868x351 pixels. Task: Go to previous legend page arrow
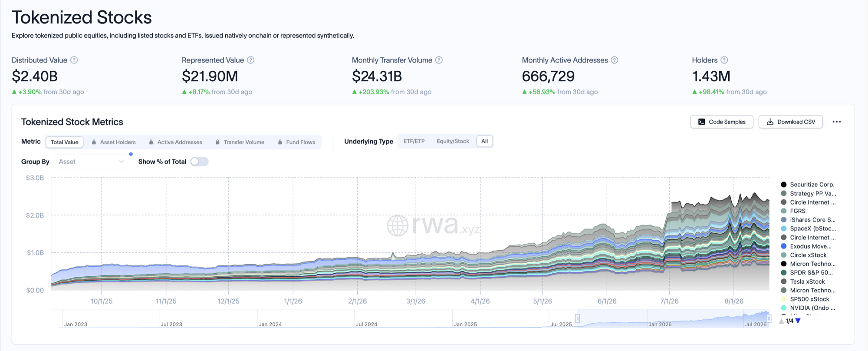[x=782, y=321]
